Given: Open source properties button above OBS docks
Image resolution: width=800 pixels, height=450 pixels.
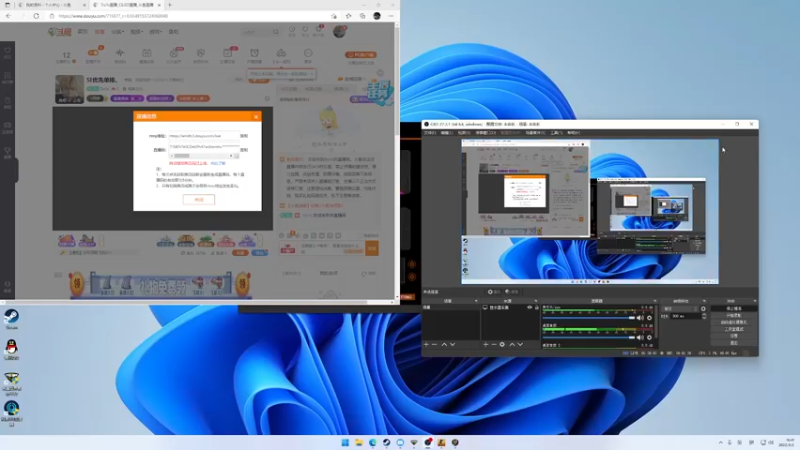Looking at the screenshot, I should click(494, 292).
